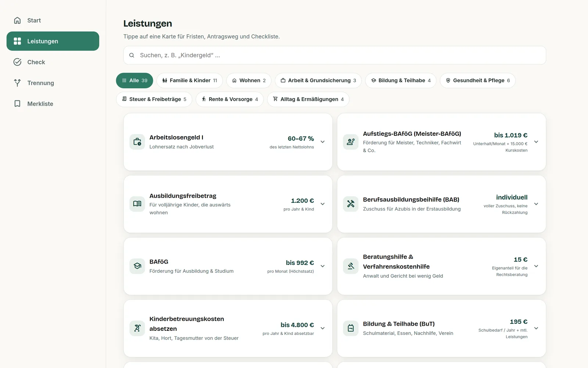This screenshot has height=368, width=588.
Task: Filter by Wohnen category
Action: coord(249,81)
